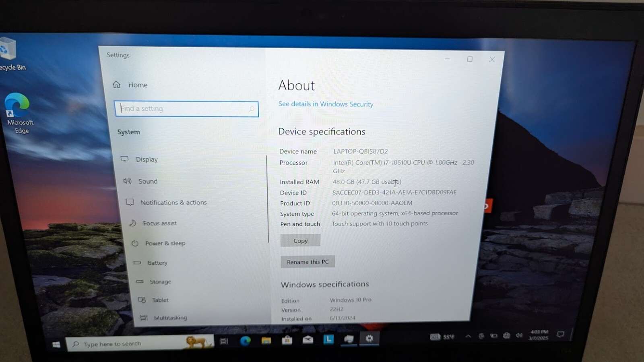Select the Touch support with 10 touch points text
This screenshot has width=644, height=362.
coord(380,223)
